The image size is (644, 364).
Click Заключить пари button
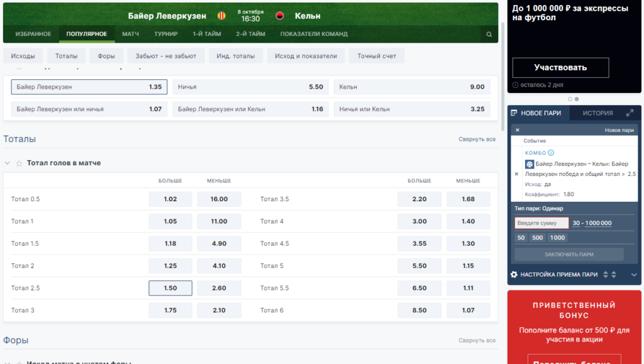[x=569, y=255]
